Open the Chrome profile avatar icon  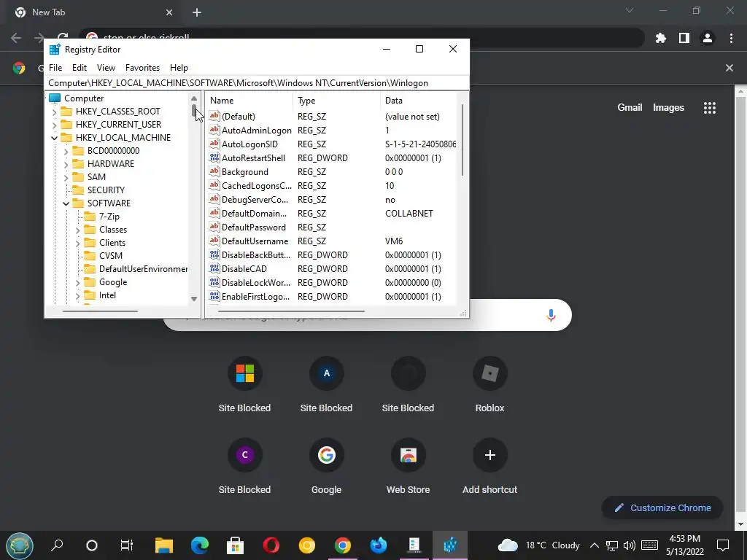coord(708,38)
